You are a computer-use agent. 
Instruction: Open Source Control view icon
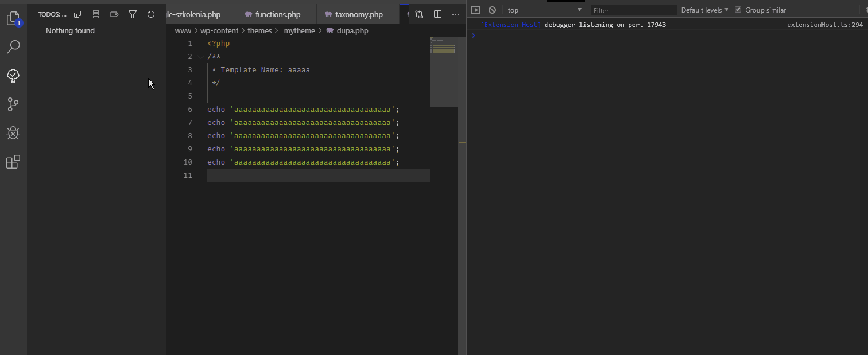[x=13, y=104]
